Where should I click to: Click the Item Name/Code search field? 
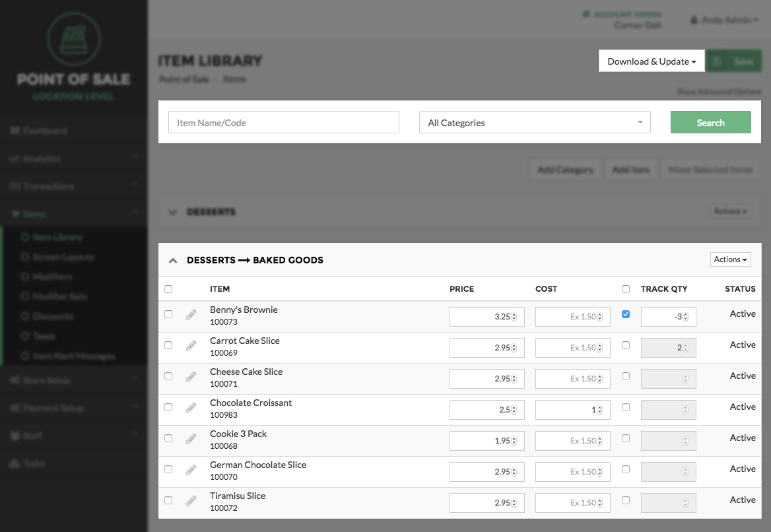(x=284, y=122)
